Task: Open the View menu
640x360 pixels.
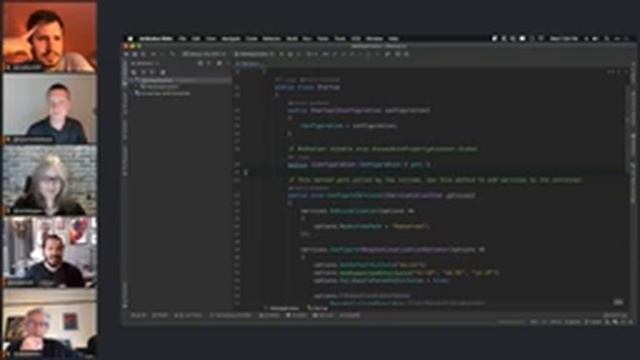Action: [211, 38]
